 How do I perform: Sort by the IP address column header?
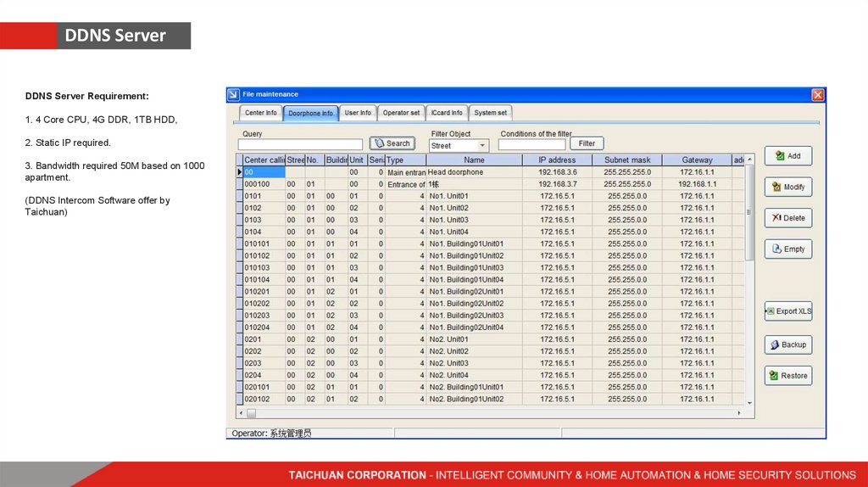pos(556,160)
